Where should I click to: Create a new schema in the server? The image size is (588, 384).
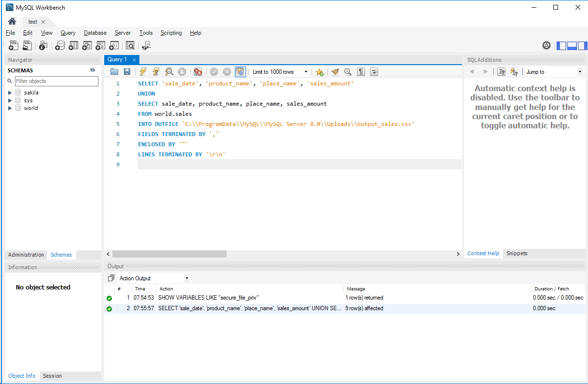(60, 45)
